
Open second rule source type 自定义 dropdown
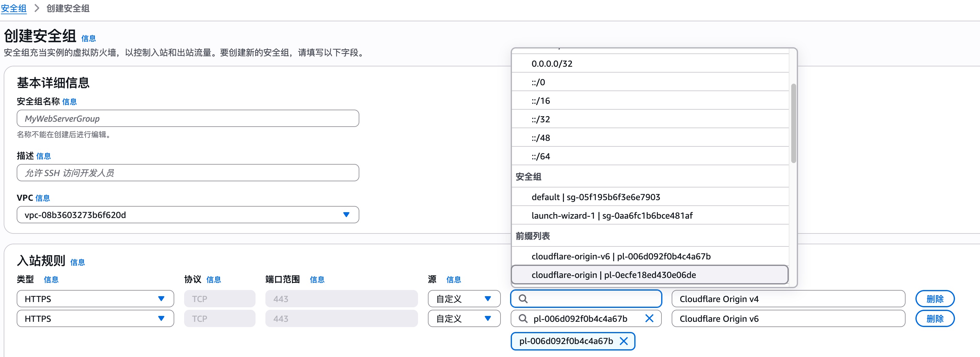464,319
